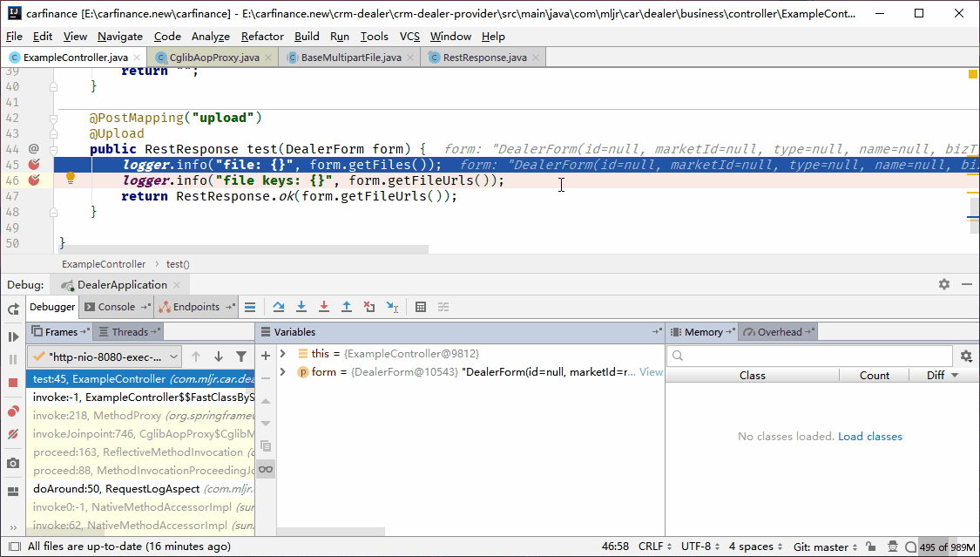This screenshot has width=980, height=557.
Task: Expand the 'this' variable node
Action: (x=282, y=353)
